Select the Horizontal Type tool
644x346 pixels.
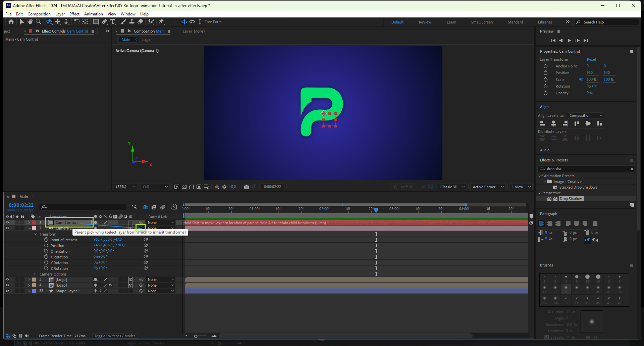(x=113, y=22)
